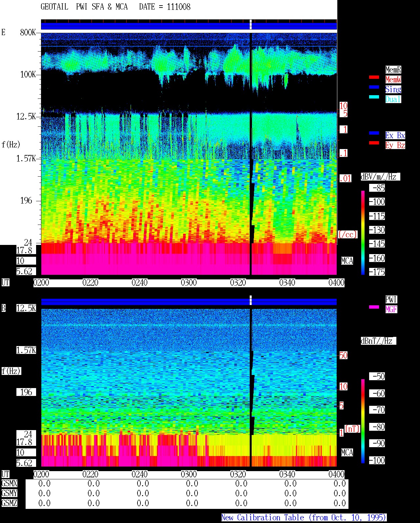
Task: Click the '196' label on magnetic panel
Action: 26,392
